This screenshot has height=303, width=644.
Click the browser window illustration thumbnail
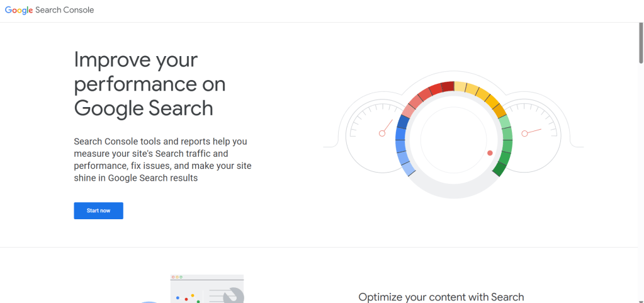coord(206,289)
